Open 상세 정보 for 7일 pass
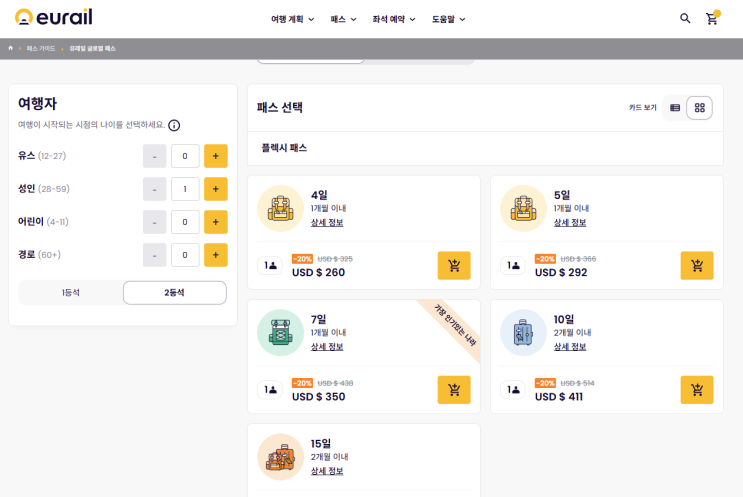The width and height of the screenshot is (743, 497). (327, 347)
